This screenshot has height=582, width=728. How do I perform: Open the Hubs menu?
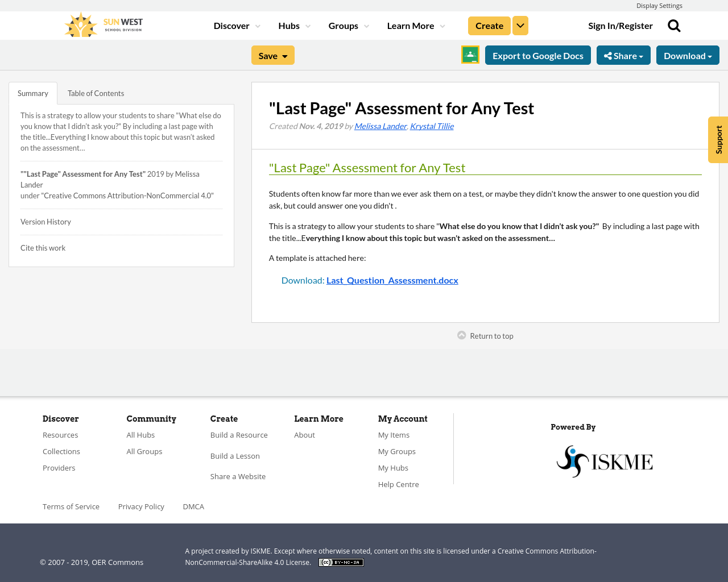click(293, 25)
